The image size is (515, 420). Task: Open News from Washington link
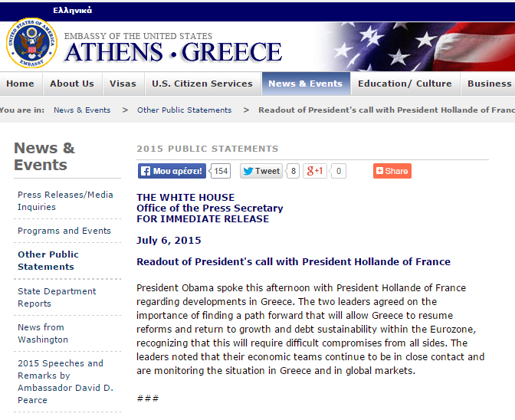pyautogui.click(x=43, y=333)
